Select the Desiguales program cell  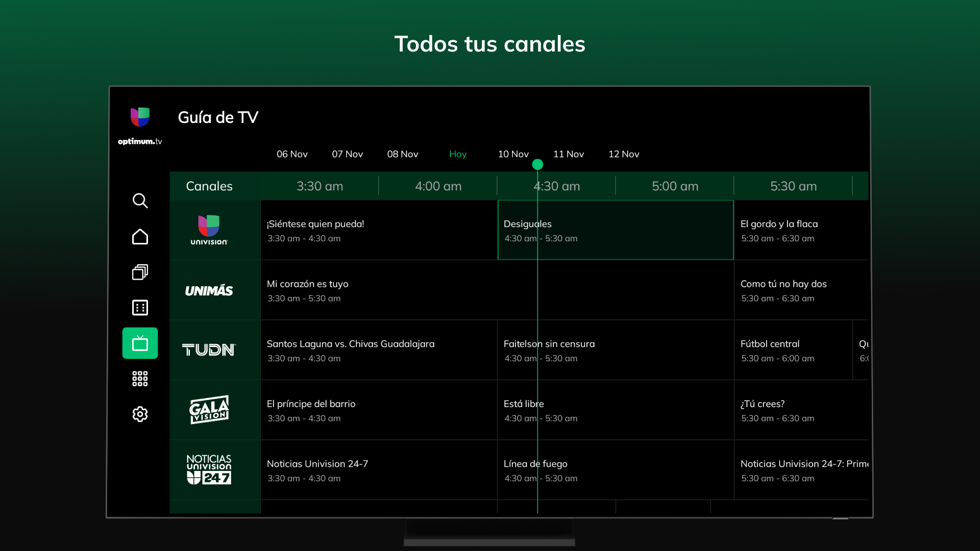[615, 230]
